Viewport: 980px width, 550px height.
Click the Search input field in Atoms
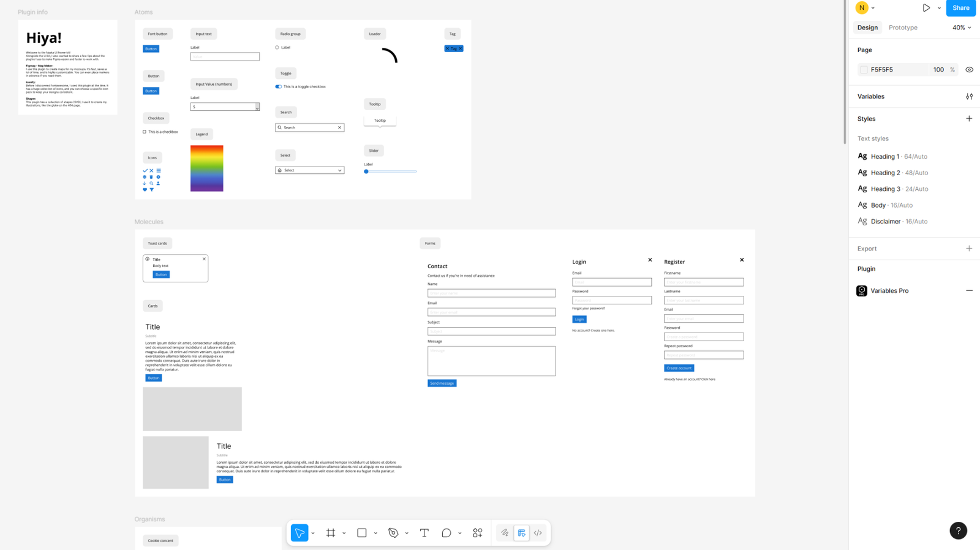[x=309, y=127]
